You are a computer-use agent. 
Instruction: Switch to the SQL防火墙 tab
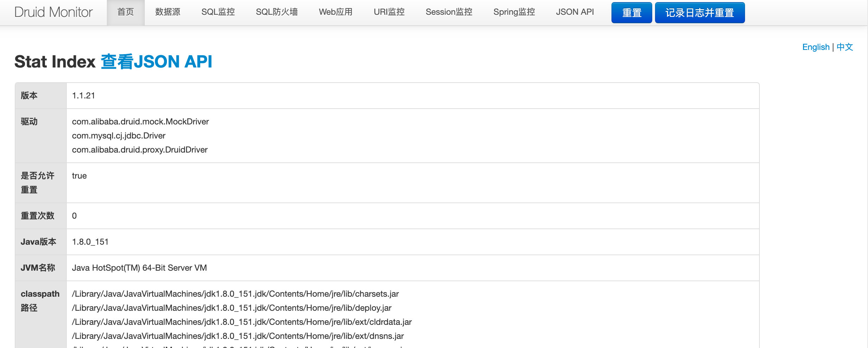coord(277,12)
